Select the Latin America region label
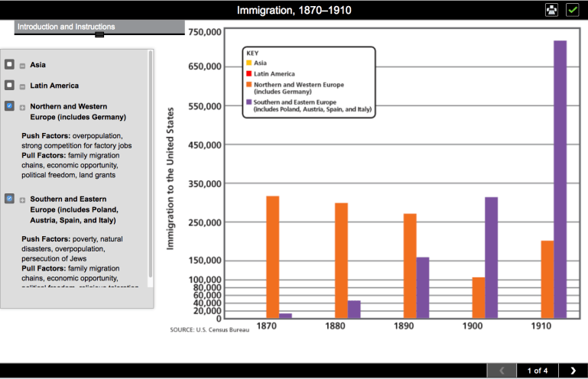 (54, 86)
